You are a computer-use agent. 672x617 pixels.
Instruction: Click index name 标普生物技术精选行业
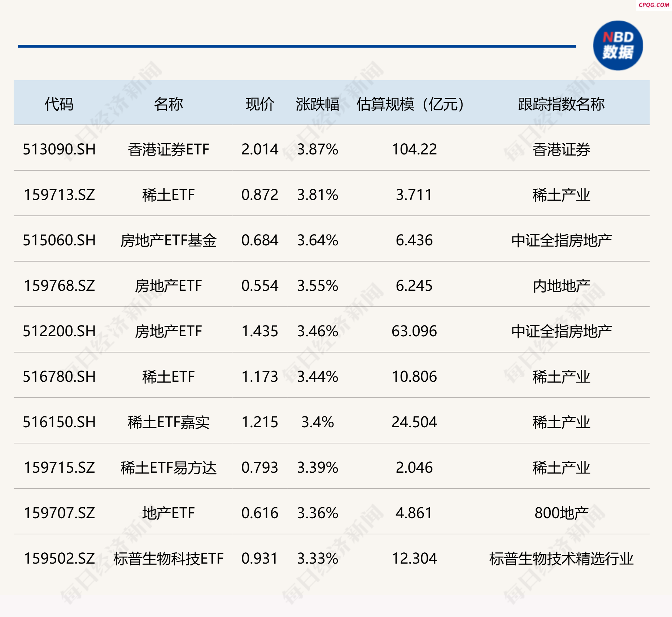pos(562,559)
